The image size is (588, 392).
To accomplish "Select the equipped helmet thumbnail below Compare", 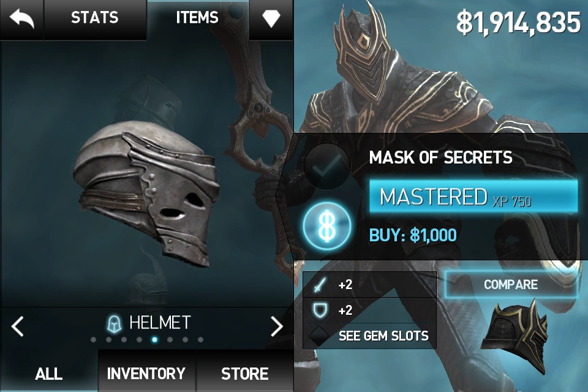I will click(514, 337).
